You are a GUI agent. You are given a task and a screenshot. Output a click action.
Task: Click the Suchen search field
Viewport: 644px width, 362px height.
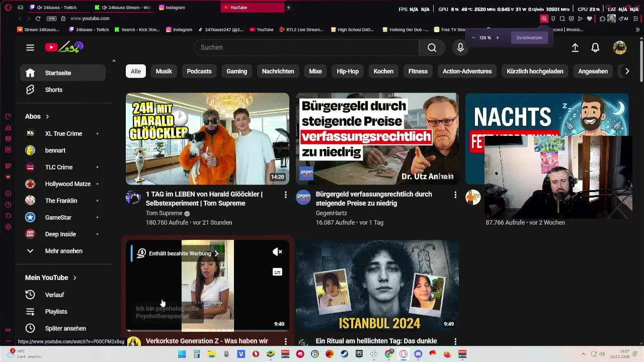(306, 47)
